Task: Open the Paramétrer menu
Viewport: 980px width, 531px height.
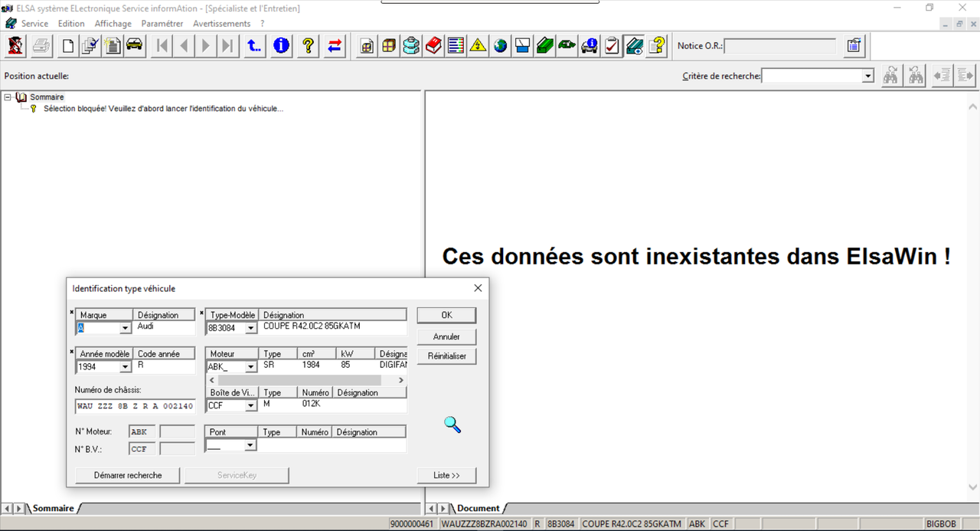Action: (x=162, y=24)
